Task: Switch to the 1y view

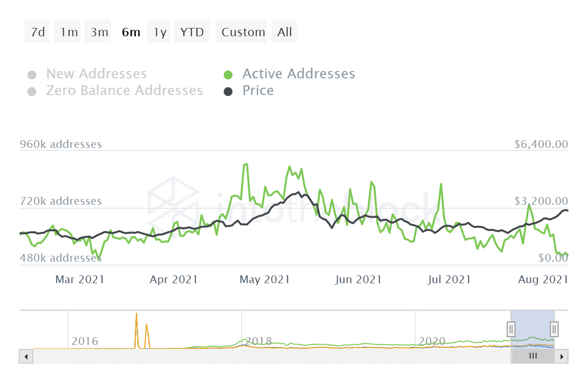Action: 158,31
